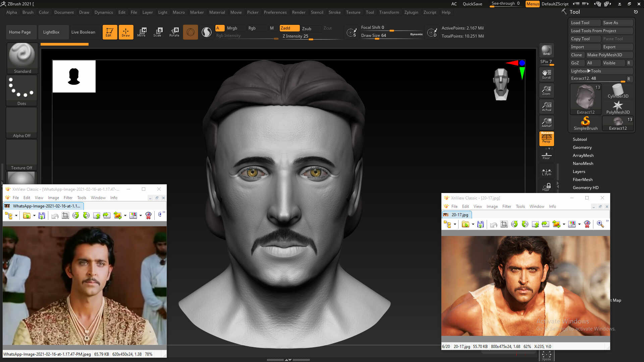Toggle Edit mode button
This screenshot has height=362, width=644.
(x=110, y=32)
